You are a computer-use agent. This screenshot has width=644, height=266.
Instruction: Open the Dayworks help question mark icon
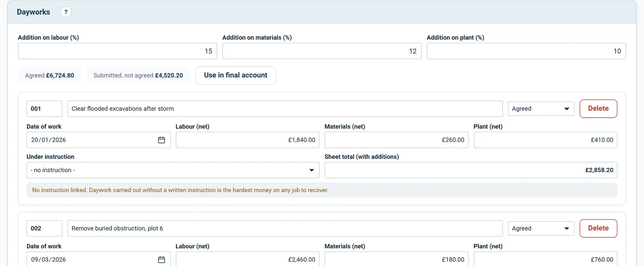coord(66,12)
